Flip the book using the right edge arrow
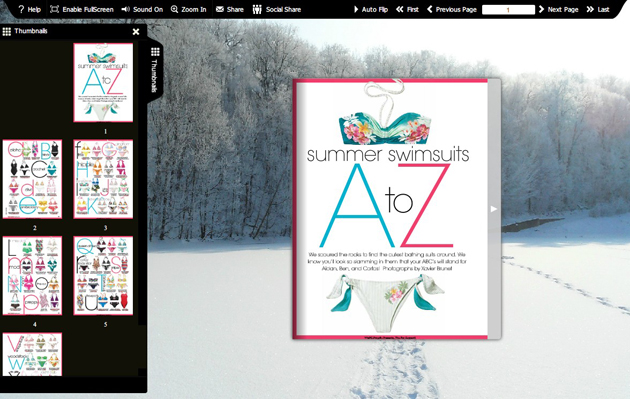 pos(494,209)
